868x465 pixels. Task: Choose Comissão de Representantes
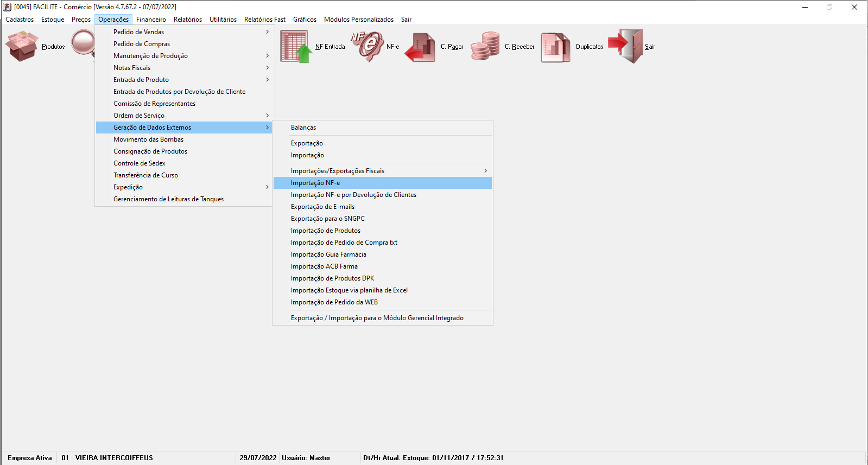(184, 104)
